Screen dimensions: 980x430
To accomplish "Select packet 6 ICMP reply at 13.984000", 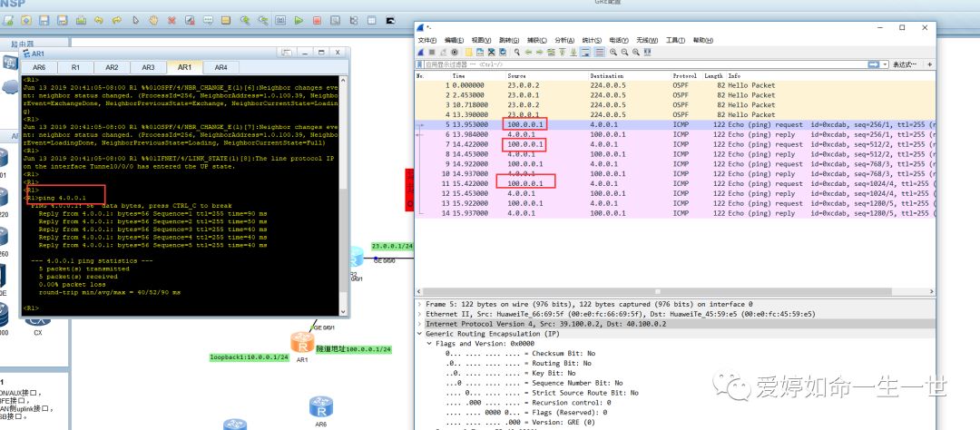I will pos(675,134).
